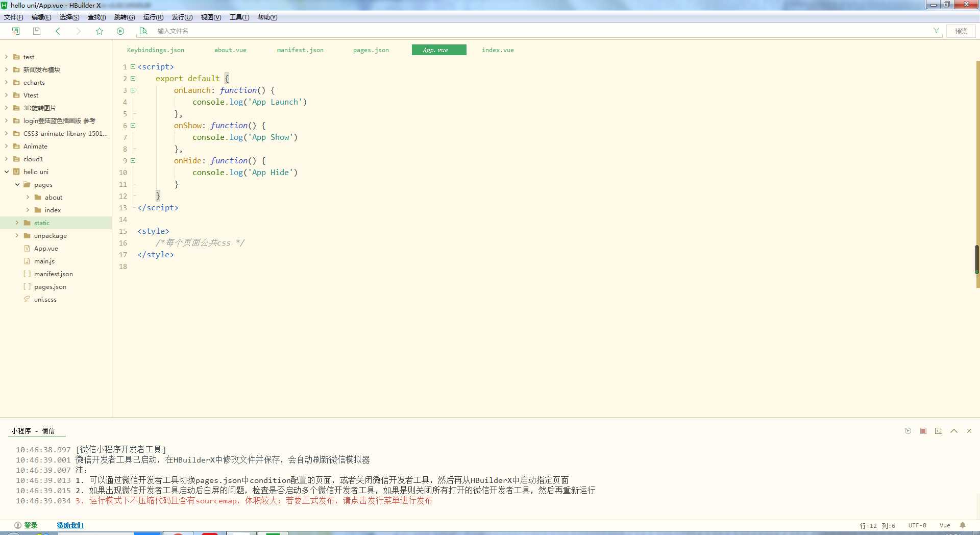The width and height of the screenshot is (980, 535).
Task: Fold onLaunch function at line 3
Action: [133, 90]
